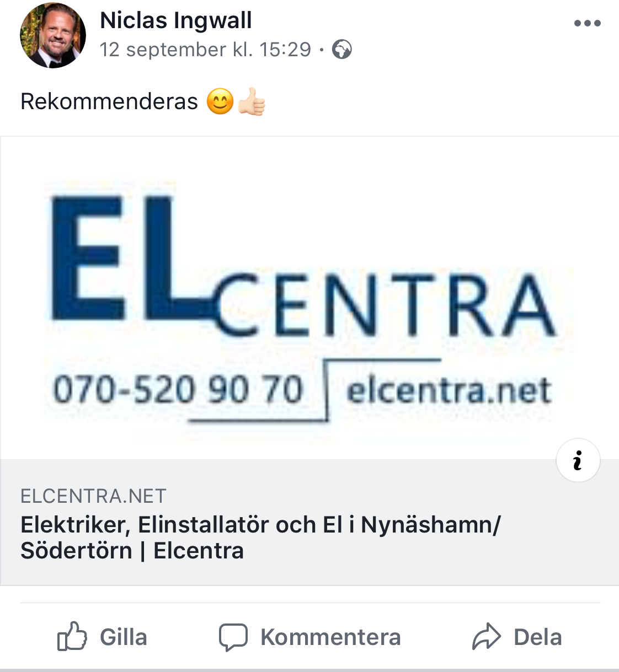Image resolution: width=619 pixels, height=672 pixels.
Task: Open the 12 september kl. 15:29 timestamp
Action: tap(206, 50)
